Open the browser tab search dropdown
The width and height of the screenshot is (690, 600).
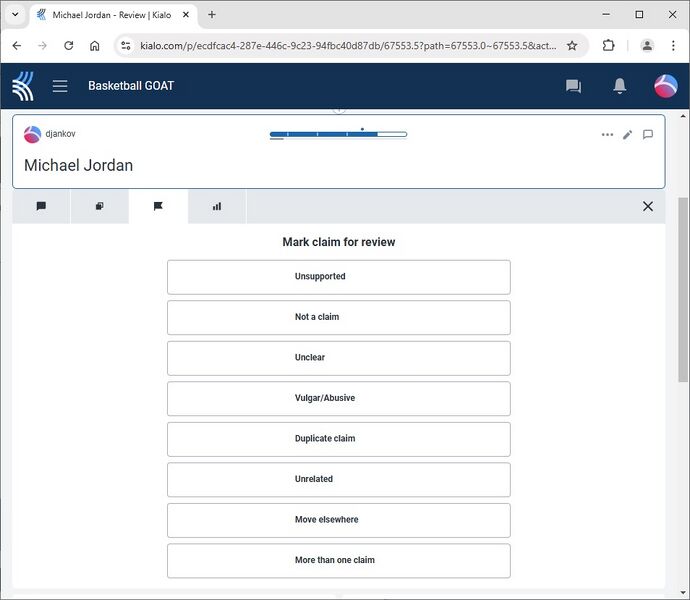[15, 15]
